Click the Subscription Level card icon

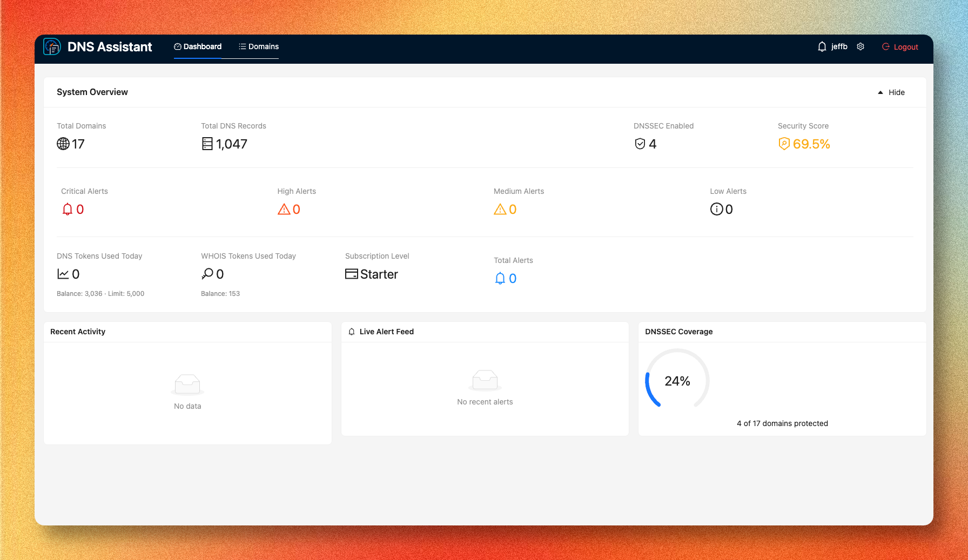tap(351, 274)
